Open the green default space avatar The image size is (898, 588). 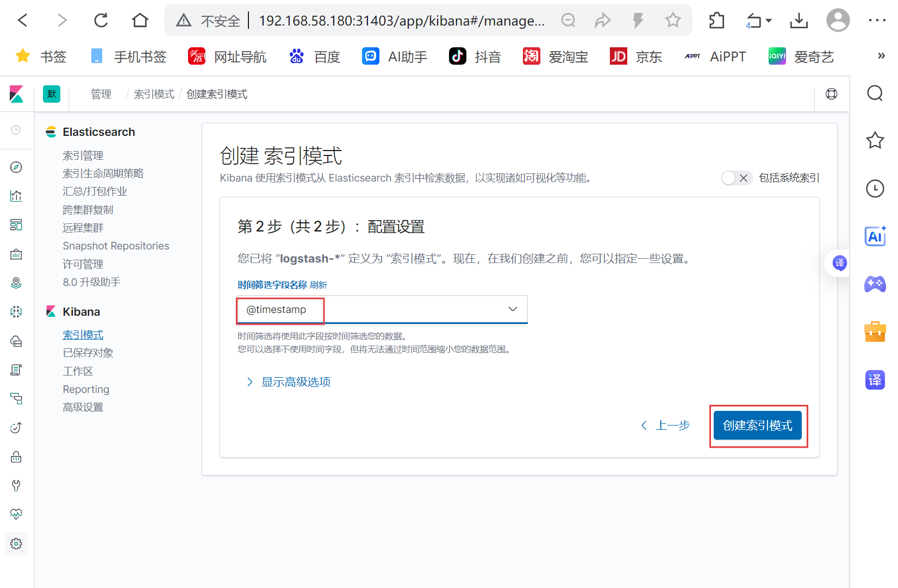(52, 94)
